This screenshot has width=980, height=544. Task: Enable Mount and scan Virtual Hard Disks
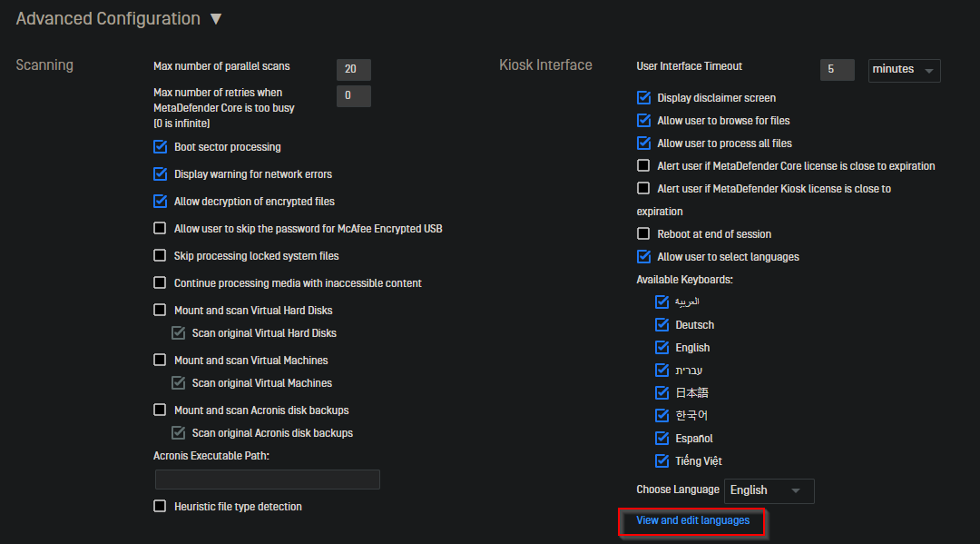click(160, 310)
